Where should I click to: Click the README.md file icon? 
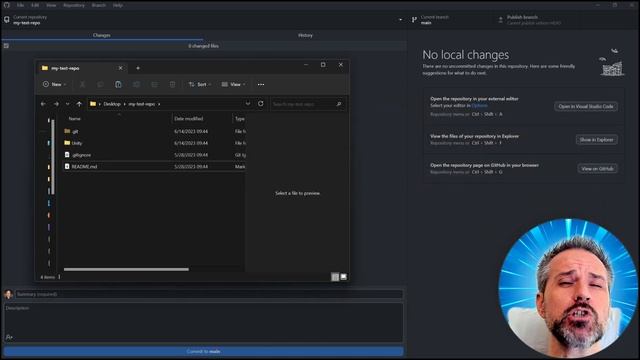click(67, 167)
